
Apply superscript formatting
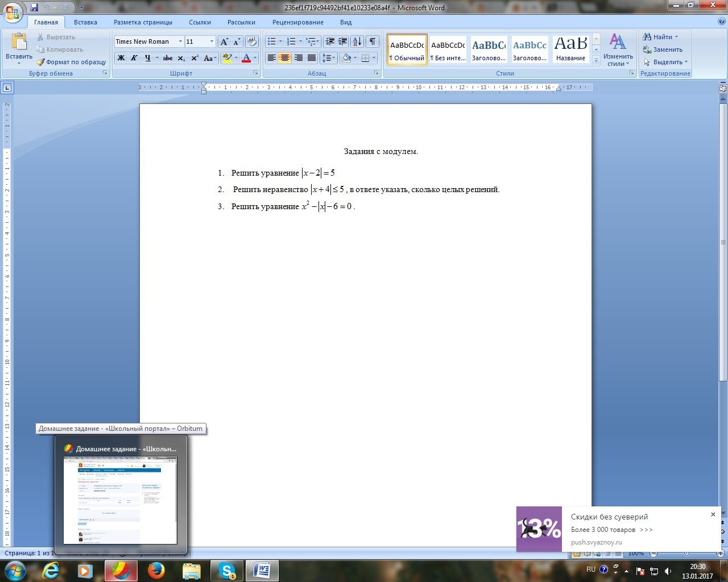195,58
